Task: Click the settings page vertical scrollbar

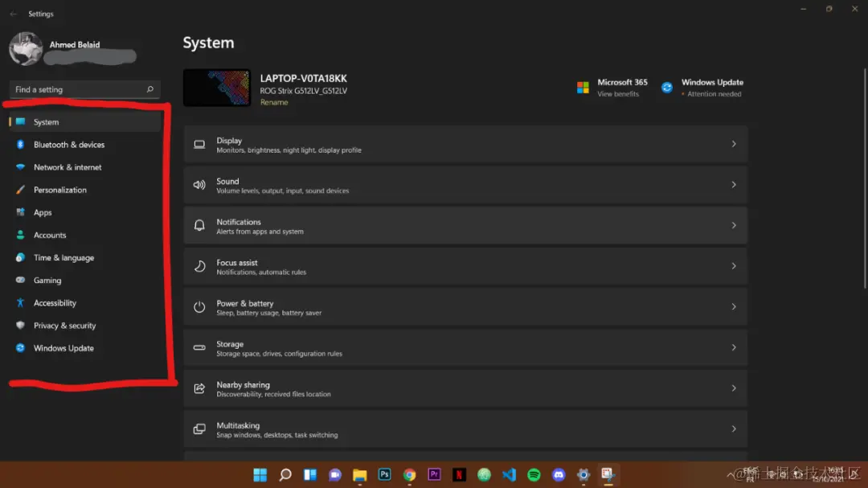Action: (865, 178)
